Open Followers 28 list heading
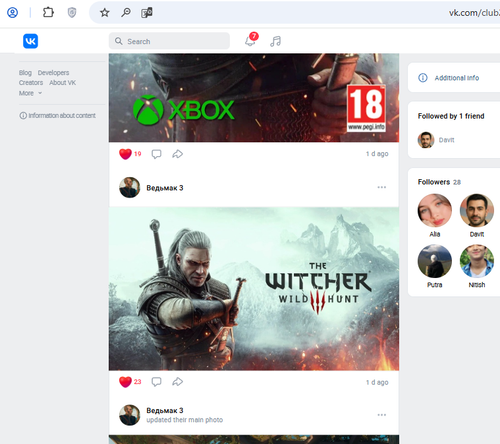Image resolution: width=500 pixels, height=444 pixels. tap(439, 182)
